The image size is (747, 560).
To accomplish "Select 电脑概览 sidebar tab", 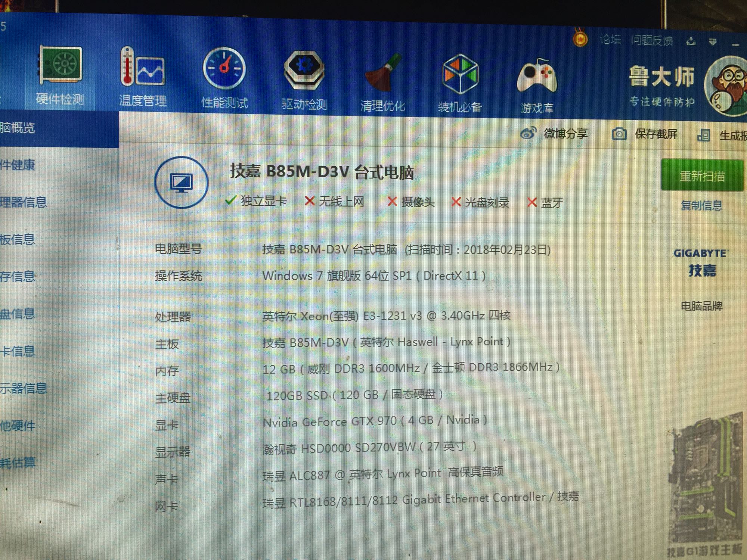I will [19, 128].
